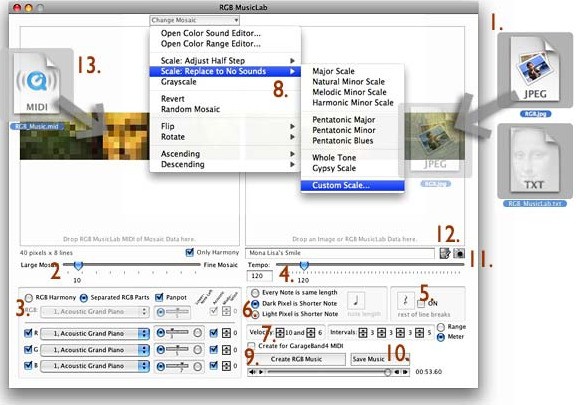Enable Create for GarageBand4 MIDI
This screenshot has height=405, width=580.
point(252,346)
